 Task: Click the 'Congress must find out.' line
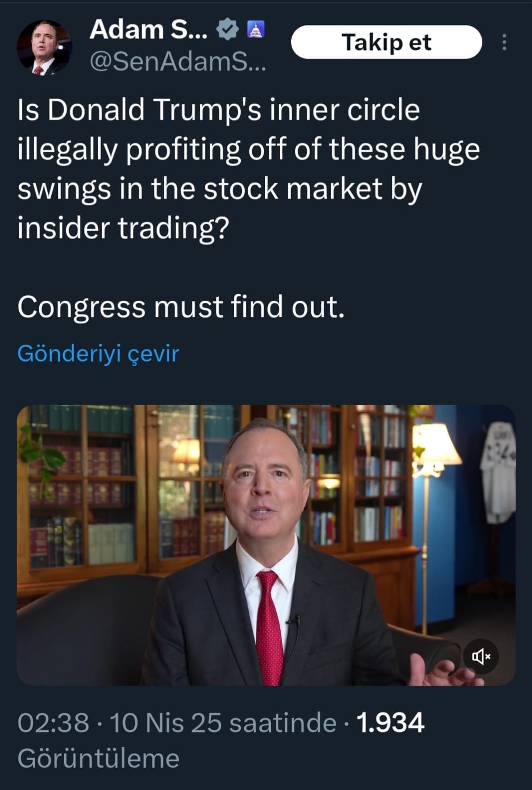click(181, 307)
